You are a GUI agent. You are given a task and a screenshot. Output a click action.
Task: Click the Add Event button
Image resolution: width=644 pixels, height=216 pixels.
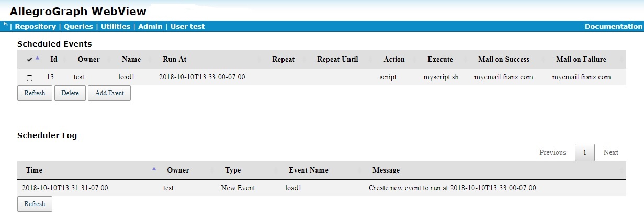coord(109,93)
